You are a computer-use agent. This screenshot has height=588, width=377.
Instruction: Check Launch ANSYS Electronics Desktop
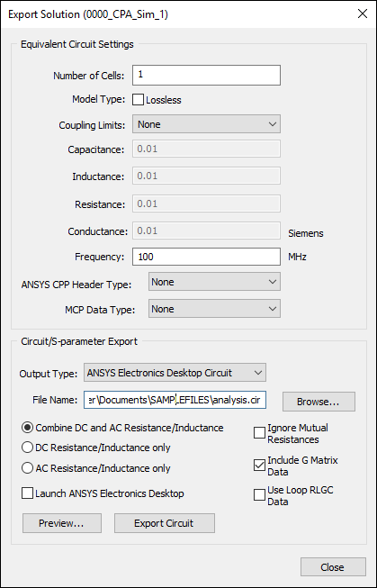tap(27, 493)
